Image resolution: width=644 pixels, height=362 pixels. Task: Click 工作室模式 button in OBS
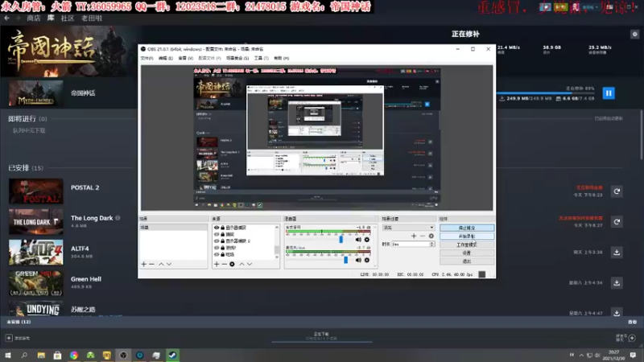point(467,245)
